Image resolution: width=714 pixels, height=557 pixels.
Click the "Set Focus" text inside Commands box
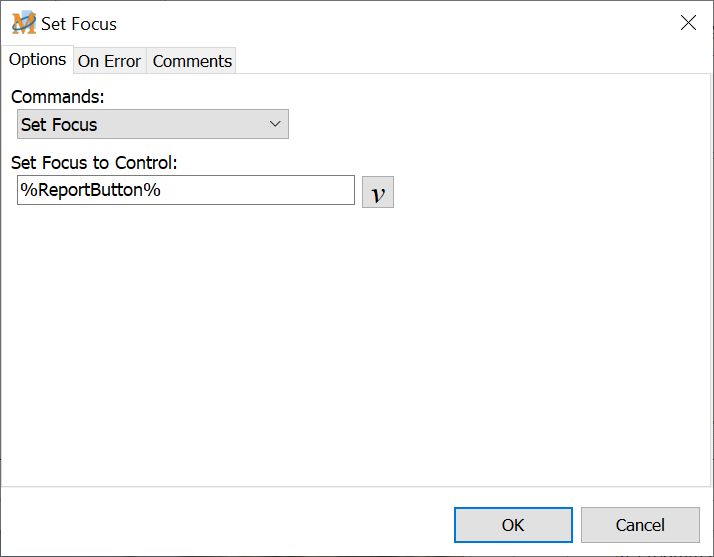click(x=59, y=125)
